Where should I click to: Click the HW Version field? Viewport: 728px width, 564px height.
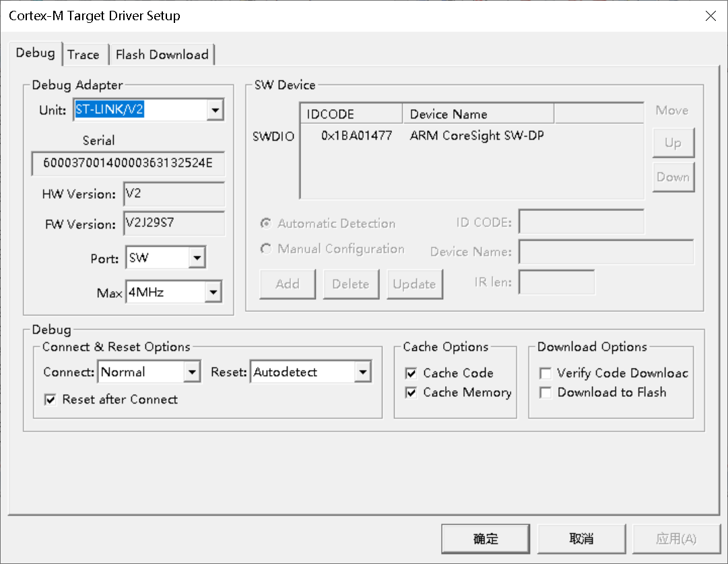point(174,194)
